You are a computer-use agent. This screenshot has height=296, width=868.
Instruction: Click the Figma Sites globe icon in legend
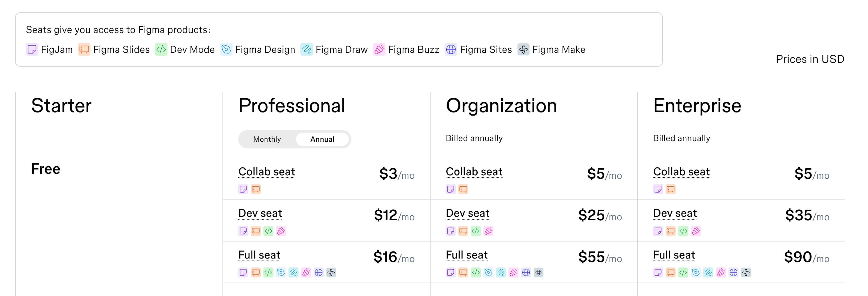[x=451, y=49]
